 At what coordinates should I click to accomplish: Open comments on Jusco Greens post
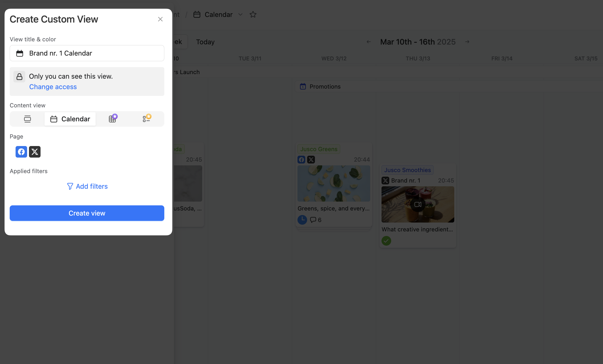[316, 220]
